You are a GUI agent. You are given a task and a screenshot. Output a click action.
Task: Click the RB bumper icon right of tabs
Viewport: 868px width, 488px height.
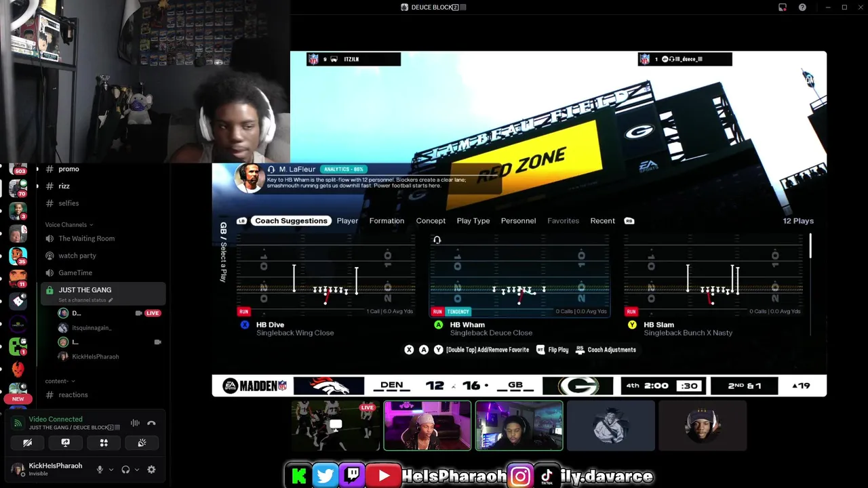pyautogui.click(x=629, y=221)
